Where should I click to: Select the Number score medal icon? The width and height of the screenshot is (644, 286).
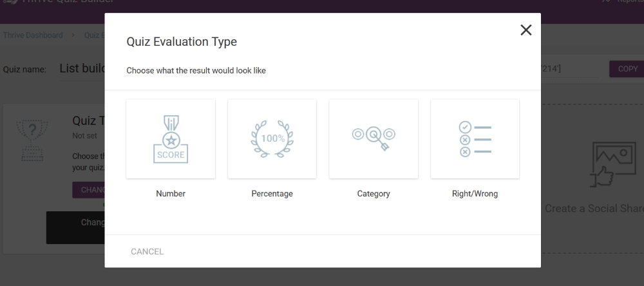tap(171, 138)
